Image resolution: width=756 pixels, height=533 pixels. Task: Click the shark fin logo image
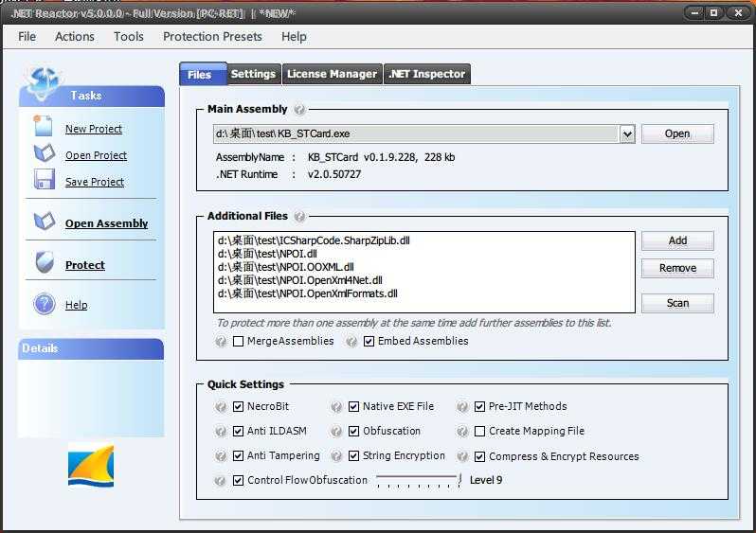pos(91,466)
